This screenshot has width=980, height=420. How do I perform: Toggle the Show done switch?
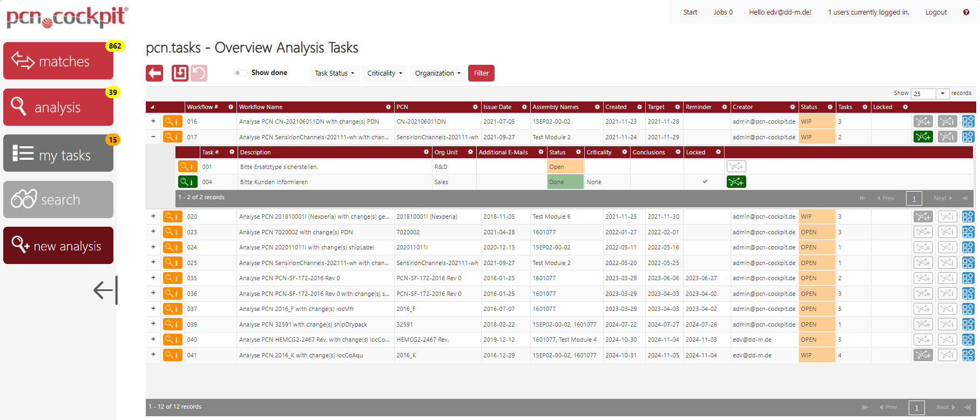click(x=241, y=73)
